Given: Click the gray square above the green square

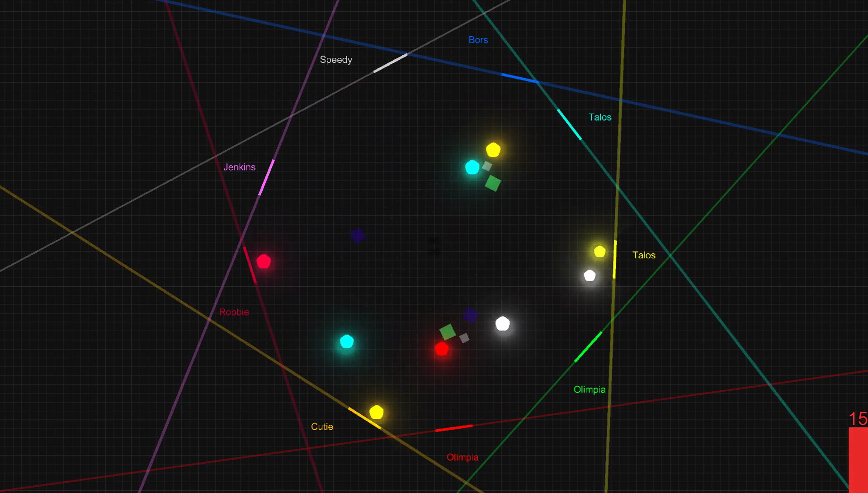Looking at the screenshot, I should 486,166.
